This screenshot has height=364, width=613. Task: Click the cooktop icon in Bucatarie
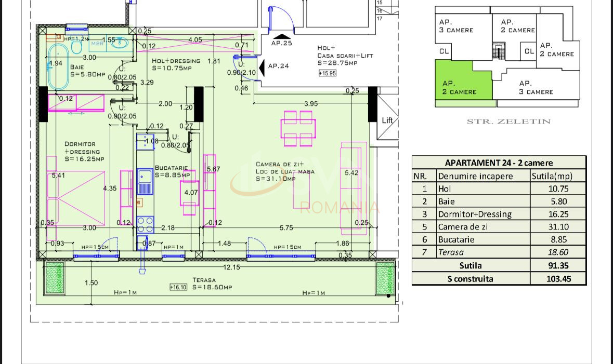(x=146, y=224)
